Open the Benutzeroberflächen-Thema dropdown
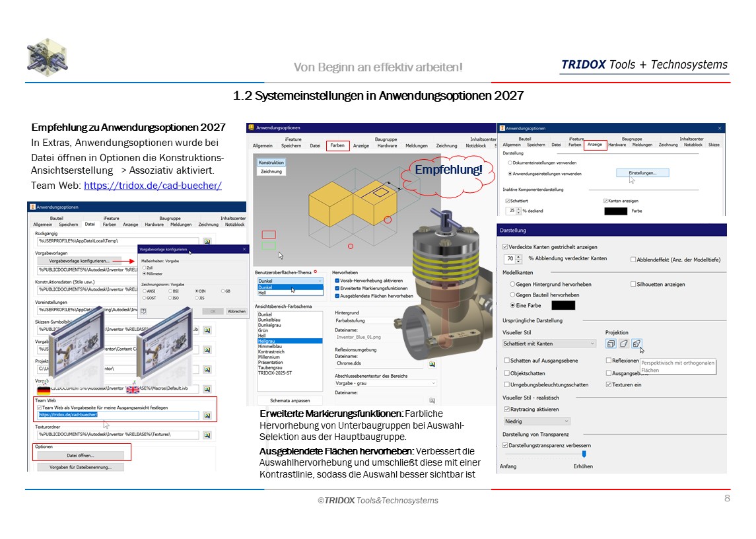This screenshot has width=756, height=539. [290, 281]
